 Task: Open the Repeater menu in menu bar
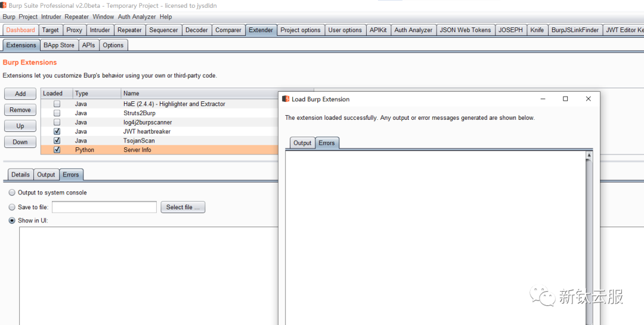point(77,17)
